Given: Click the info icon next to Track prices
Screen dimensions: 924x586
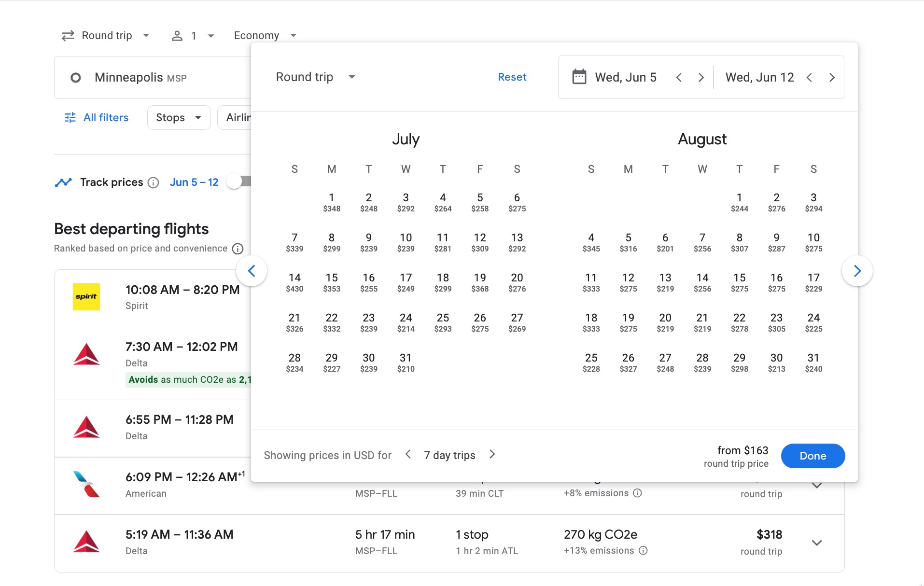Looking at the screenshot, I should [154, 182].
